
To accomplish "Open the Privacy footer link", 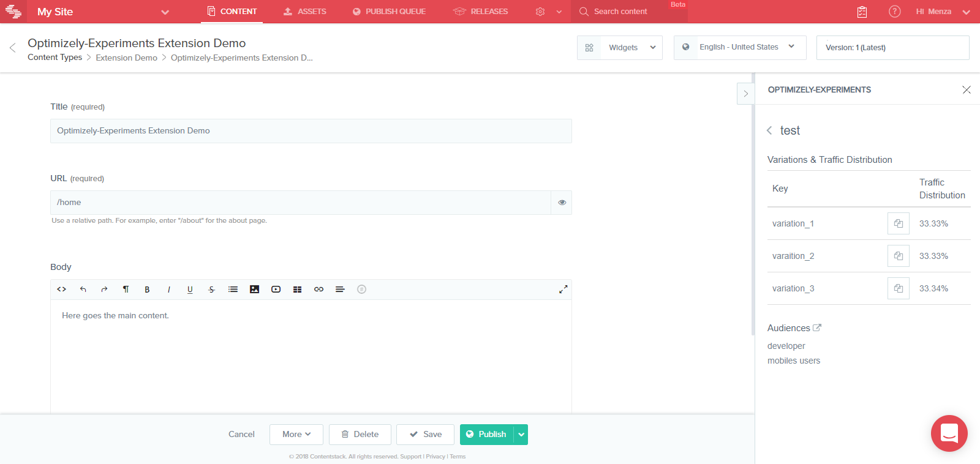I will point(435,457).
